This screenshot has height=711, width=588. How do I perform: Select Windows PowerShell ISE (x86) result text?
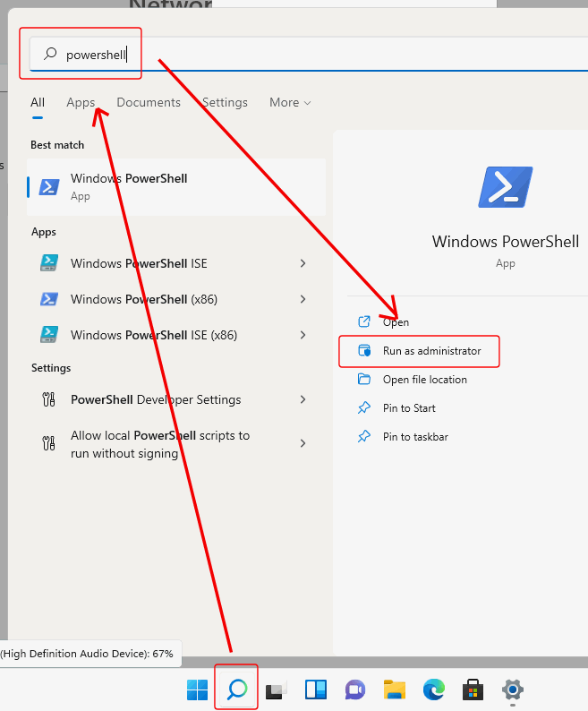[x=154, y=335]
